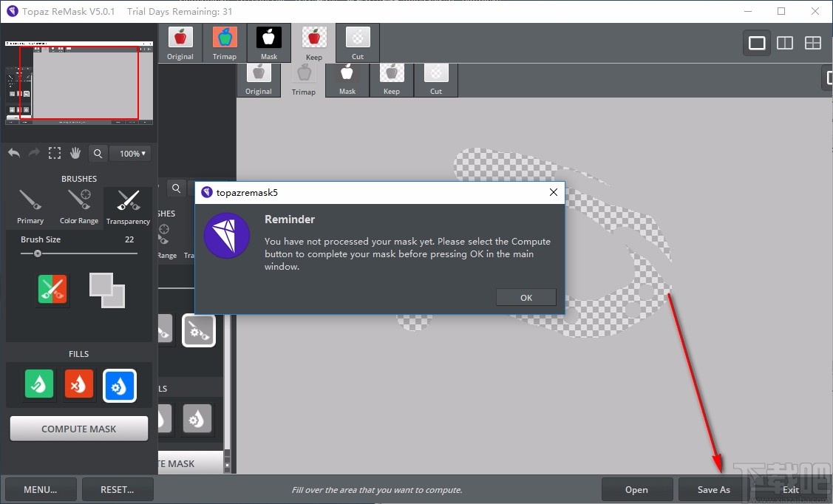Viewport: 833px width, 504px height.
Task: Select the top Cut view tab
Action: click(x=358, y=43)
